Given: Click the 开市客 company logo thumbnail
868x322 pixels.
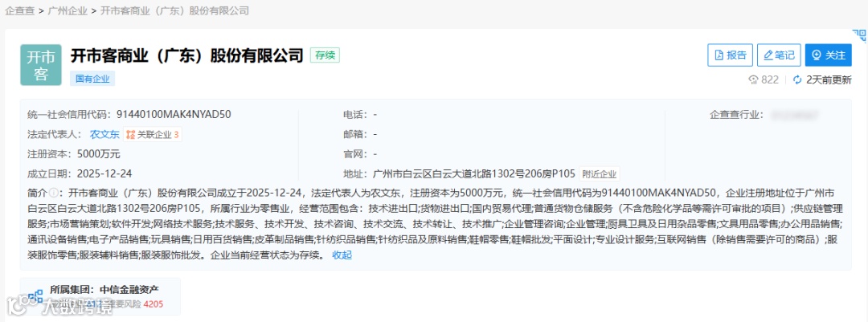Looking at the screenshot, I should click(x=41, y=65).
